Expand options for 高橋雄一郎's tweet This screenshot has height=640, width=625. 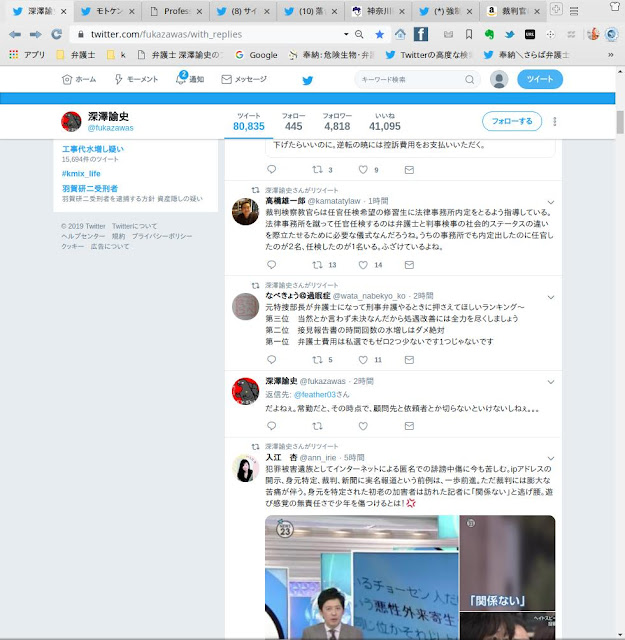551,202
